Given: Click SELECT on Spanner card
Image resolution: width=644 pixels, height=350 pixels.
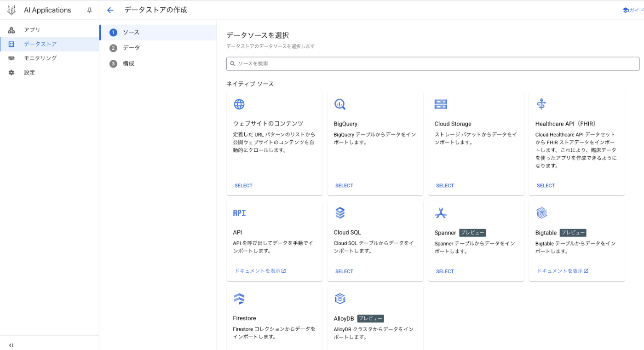Looking at the screenshot, I should click(x=445, y=271).
